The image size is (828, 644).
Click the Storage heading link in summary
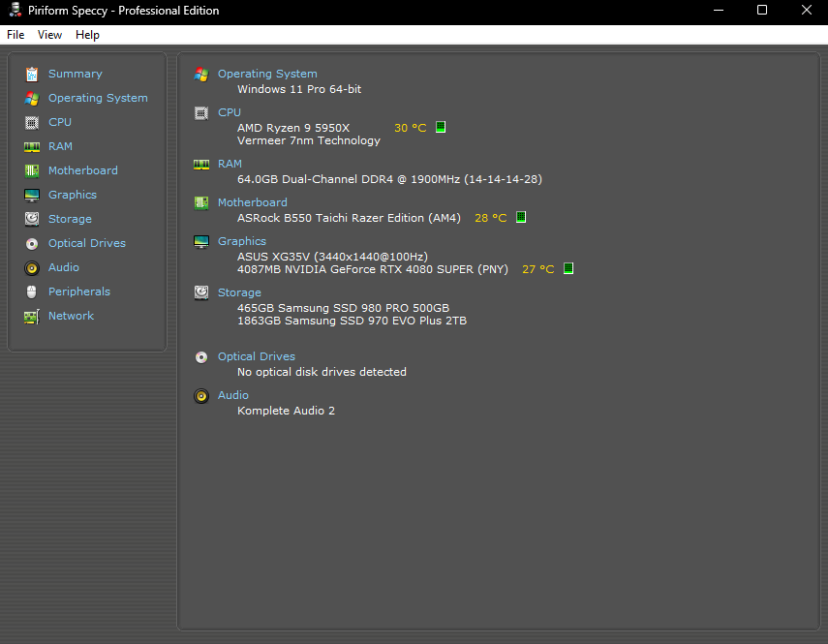tap(239, 292)
